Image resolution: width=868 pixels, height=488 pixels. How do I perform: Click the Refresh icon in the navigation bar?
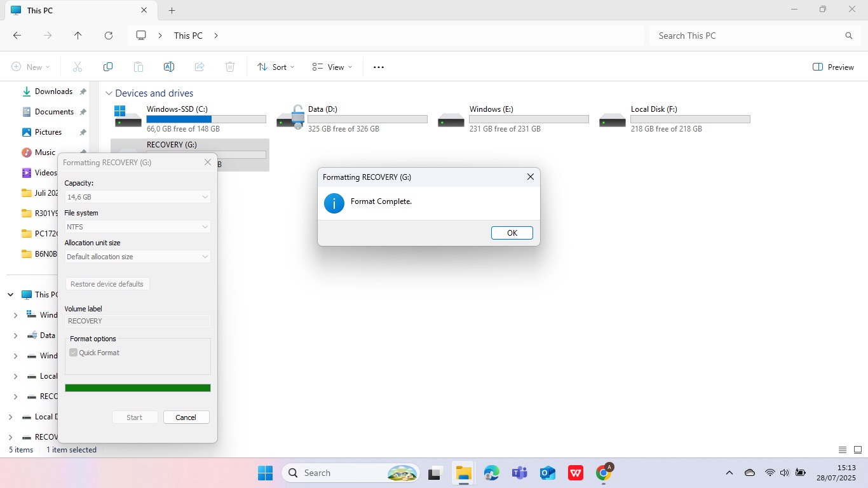pos(109,36)
